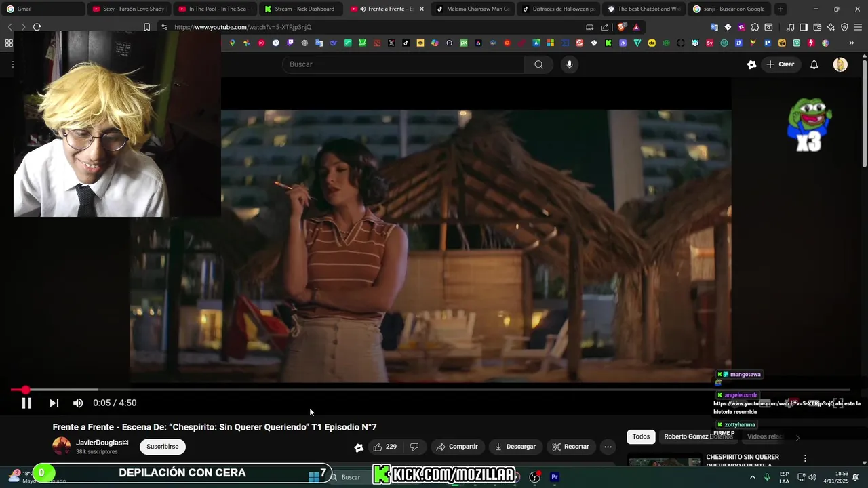Open a new browser tab

781,9
